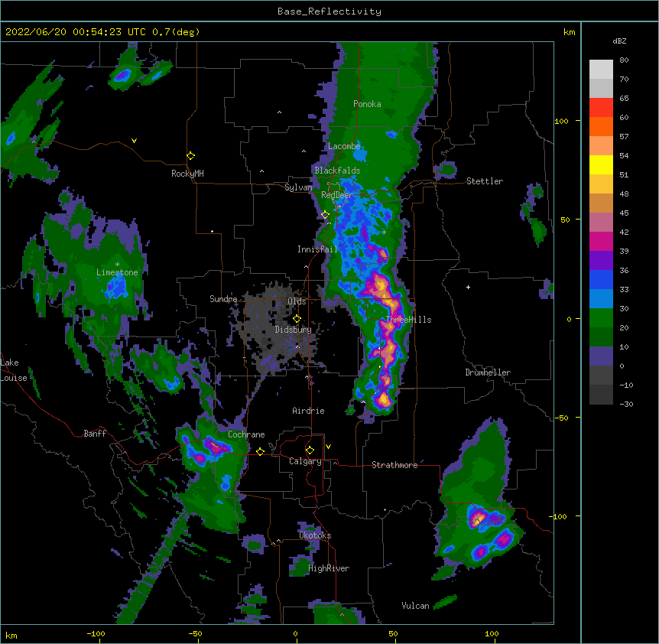
Task: Click the 80 dBZ light gray swatch
Action: coord(601,70)
